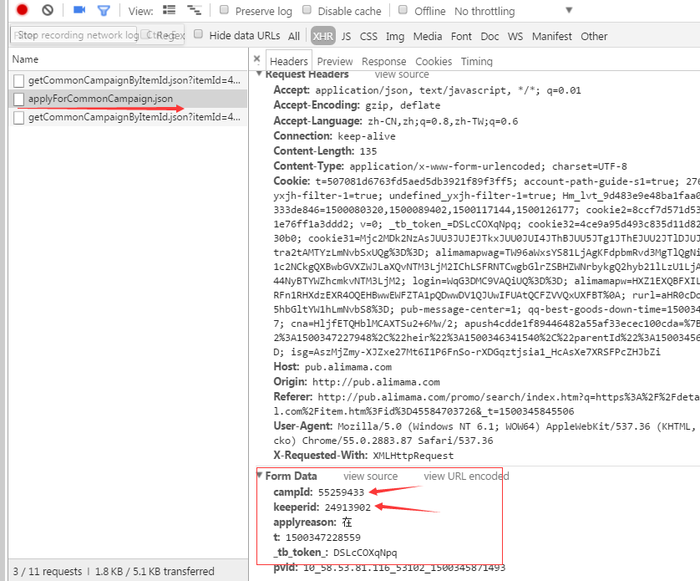Filter requests by Doc

click(x=489, y=37)
